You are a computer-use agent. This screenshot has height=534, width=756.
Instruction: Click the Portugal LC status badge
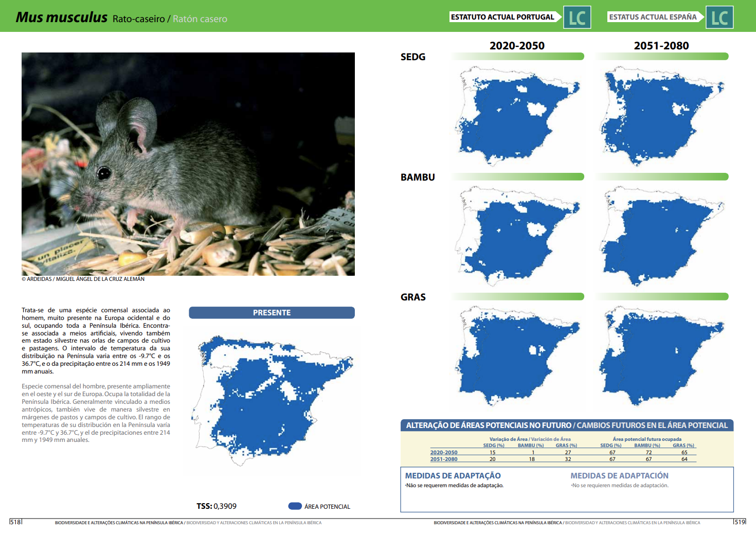577,17
